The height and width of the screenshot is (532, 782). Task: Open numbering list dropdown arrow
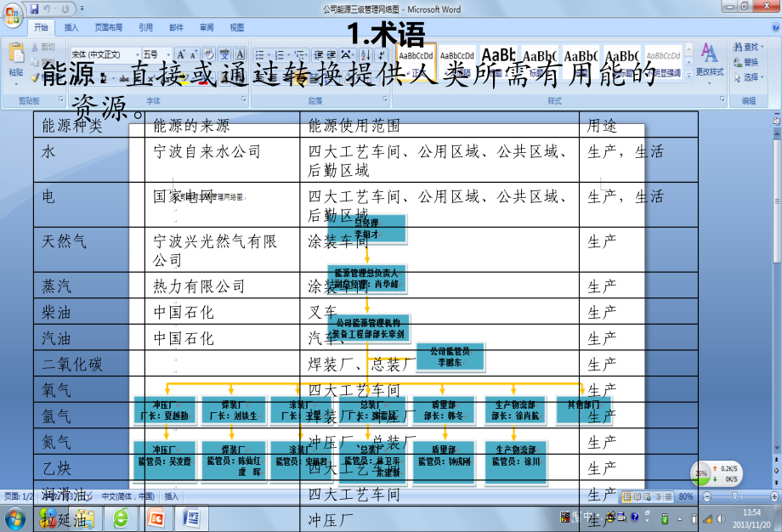coord(288,55)
